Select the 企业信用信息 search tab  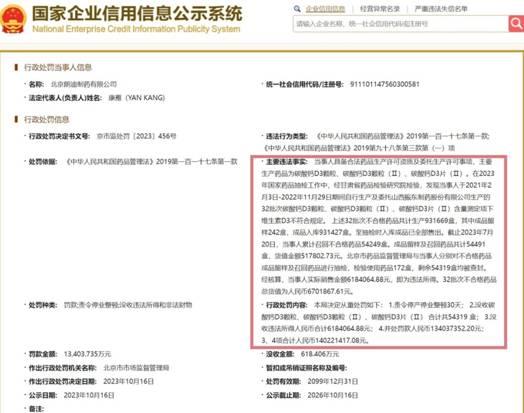(x=325, y=9)
